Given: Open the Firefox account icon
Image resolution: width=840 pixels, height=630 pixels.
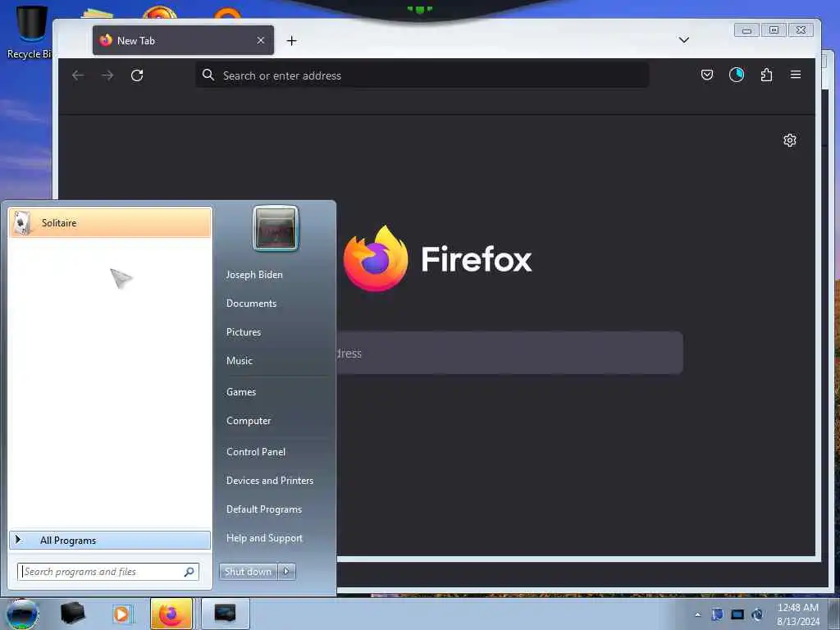Looking at the screenshot, I should point(737,75).
